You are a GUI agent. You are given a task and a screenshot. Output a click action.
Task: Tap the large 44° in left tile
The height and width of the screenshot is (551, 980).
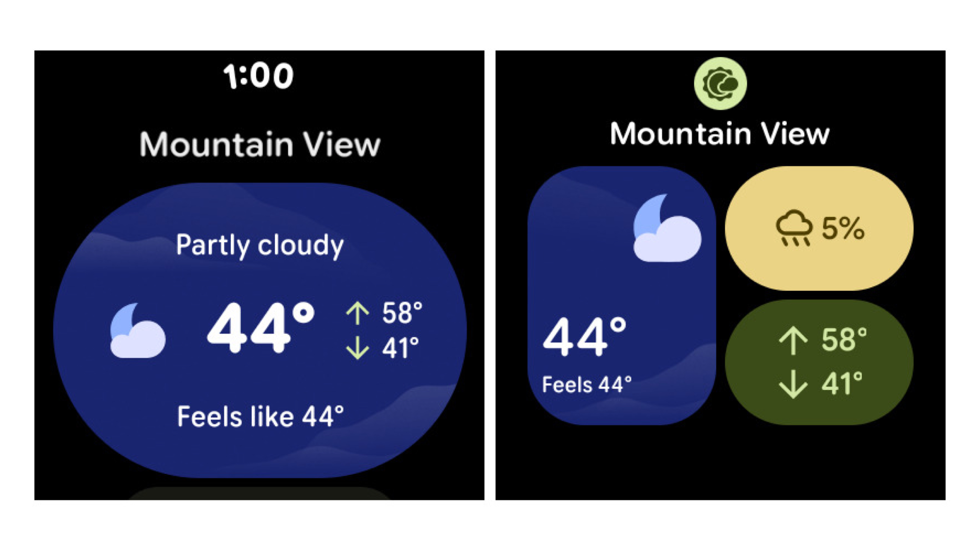tap(260, 328)
